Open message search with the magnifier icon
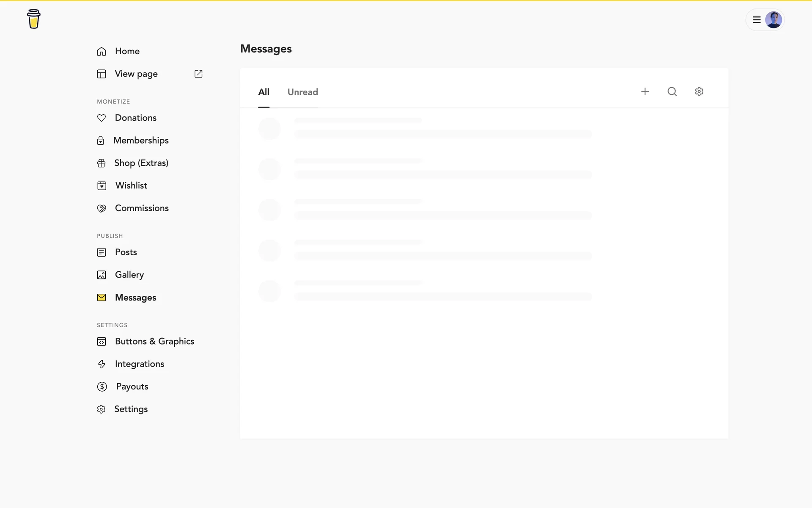 [x=672, y=91]
